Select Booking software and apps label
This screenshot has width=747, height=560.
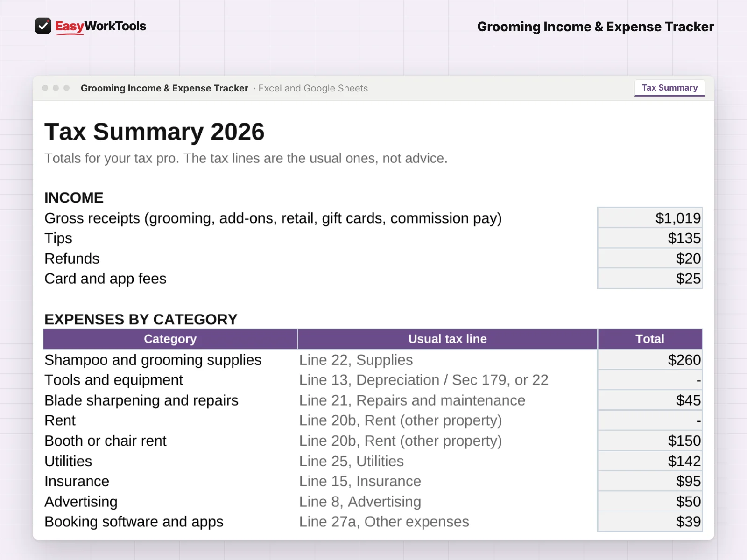tap(134, 522)
